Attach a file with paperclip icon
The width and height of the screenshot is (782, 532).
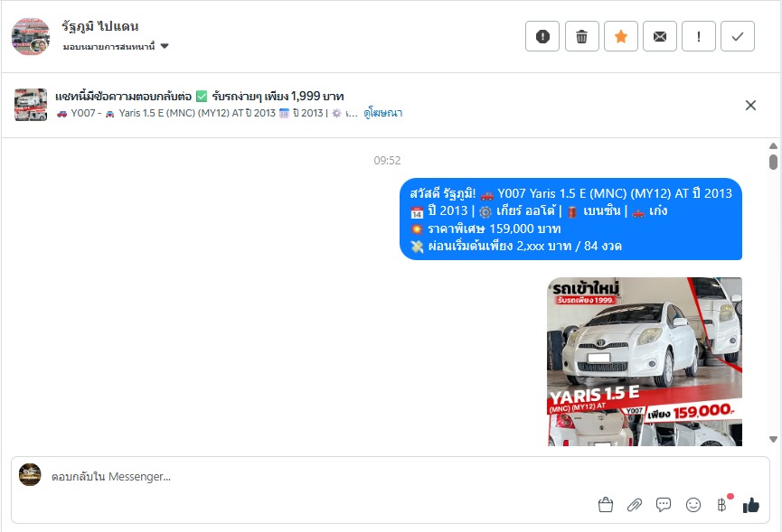635,505
